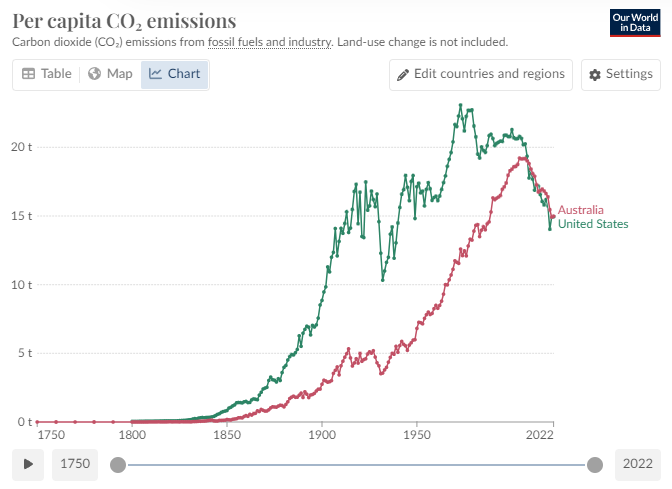Click the 1750 start year label
Viewport: 672px width, 489px height.
(x=75, y=464)
